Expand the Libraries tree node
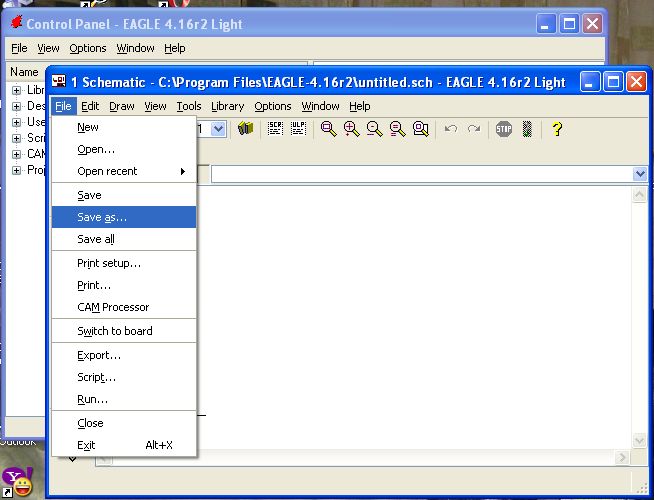This screenshot has height=500, width=654. coord(16,90)
